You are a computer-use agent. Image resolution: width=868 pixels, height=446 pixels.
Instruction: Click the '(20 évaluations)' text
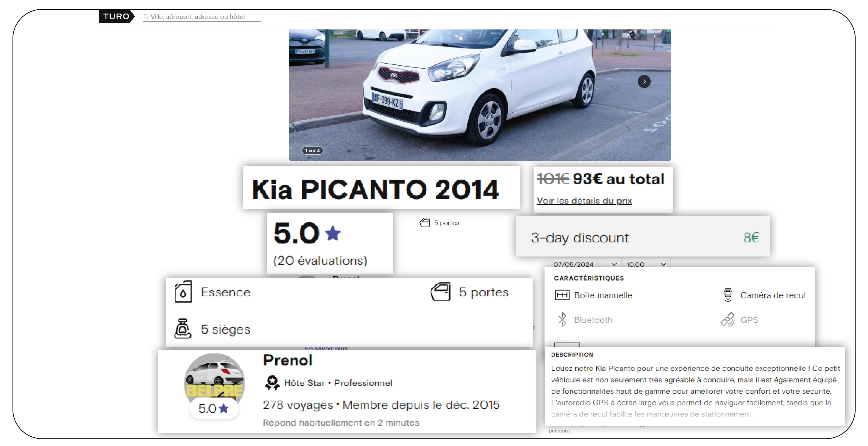[320, 261]
